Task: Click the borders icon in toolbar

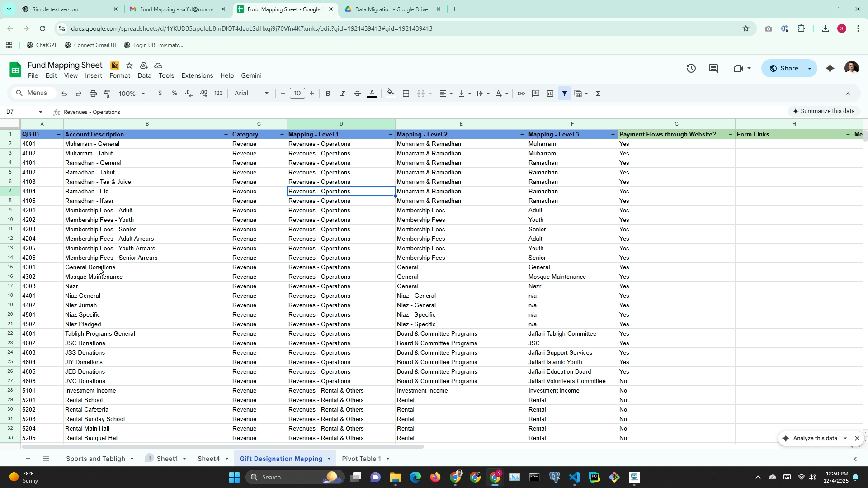Action: 406,94
